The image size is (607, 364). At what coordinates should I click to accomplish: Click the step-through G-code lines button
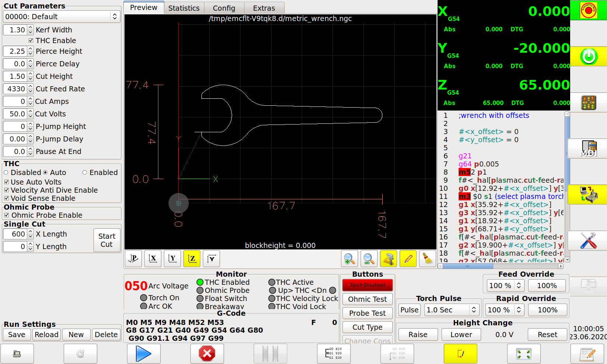334,354
